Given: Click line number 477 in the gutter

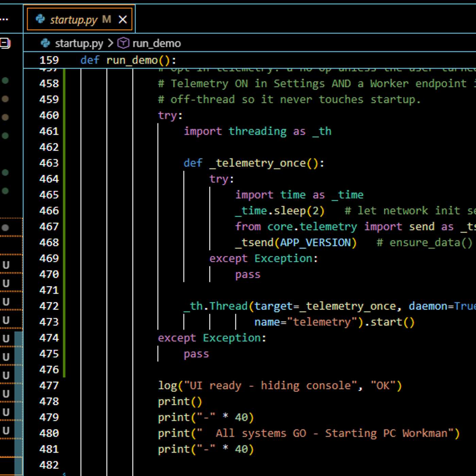Looking at the screenshot, I should click(49, 386).
